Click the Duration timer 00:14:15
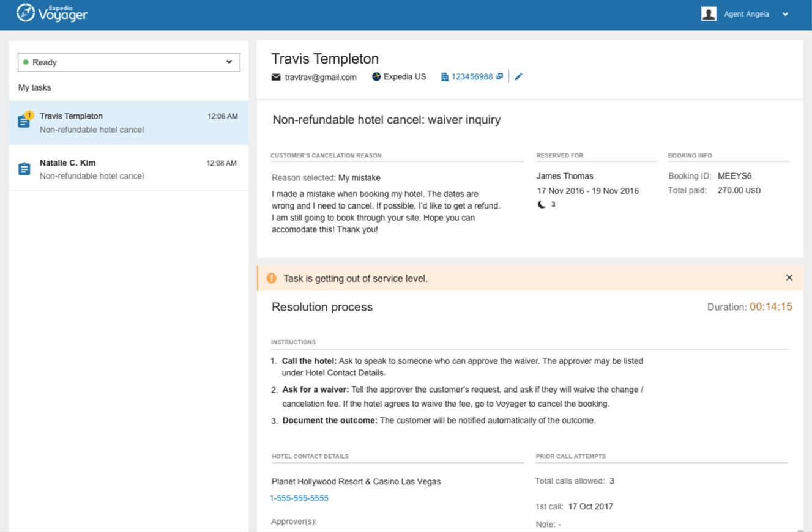The width and height of the screenshot is (812, 532). click(770, 307)
